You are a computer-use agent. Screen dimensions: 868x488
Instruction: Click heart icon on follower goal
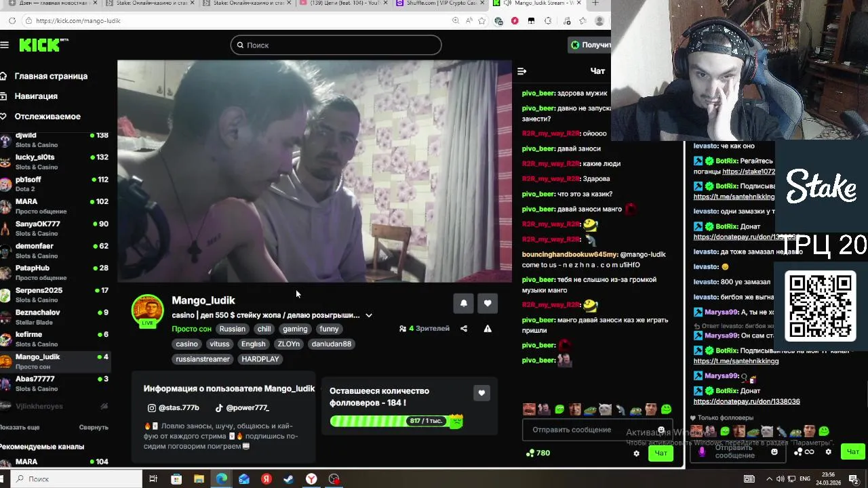481,393
